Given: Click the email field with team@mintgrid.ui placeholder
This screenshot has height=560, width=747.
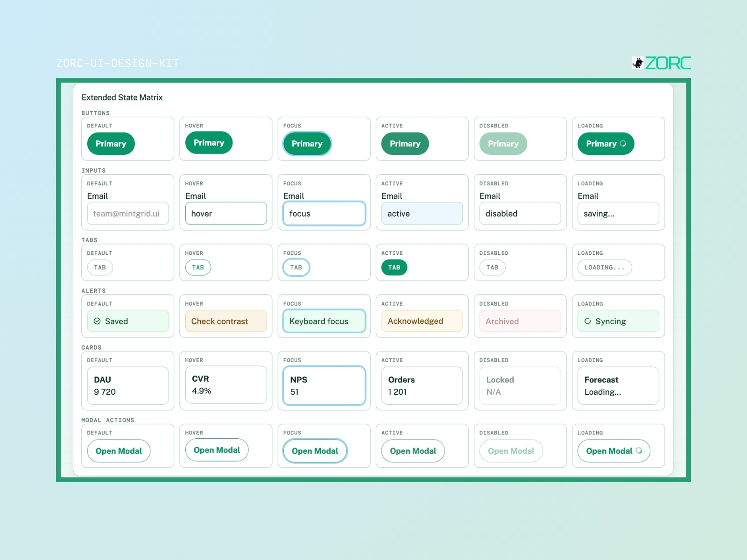Looking at the screenshot, I should 128,213.
